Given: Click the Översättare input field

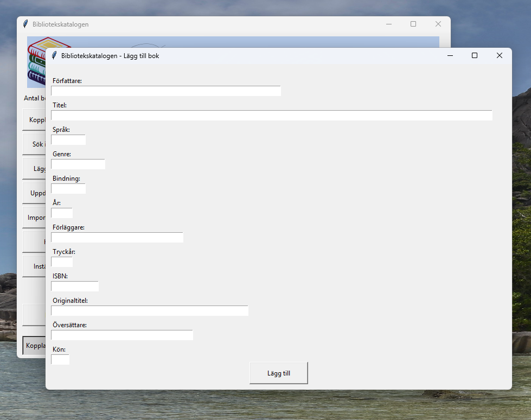Looking at the screenshot, I should click(122, 335).
